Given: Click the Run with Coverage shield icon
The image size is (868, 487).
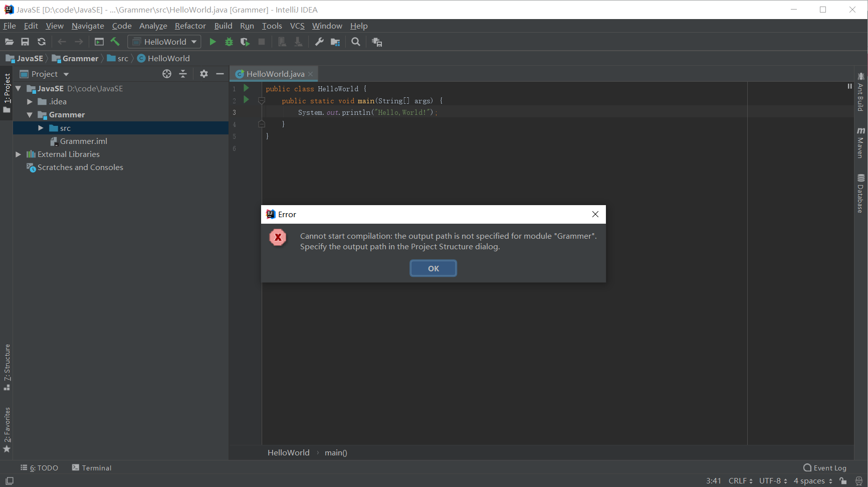Looking at the screenshot, I should click(x=245, y=42).
